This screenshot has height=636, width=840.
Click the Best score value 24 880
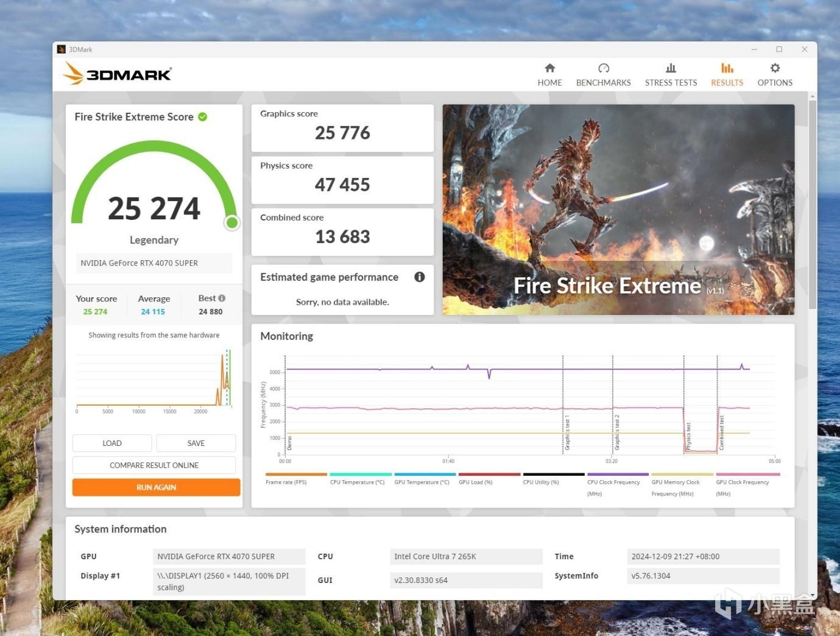pos(211,312)
